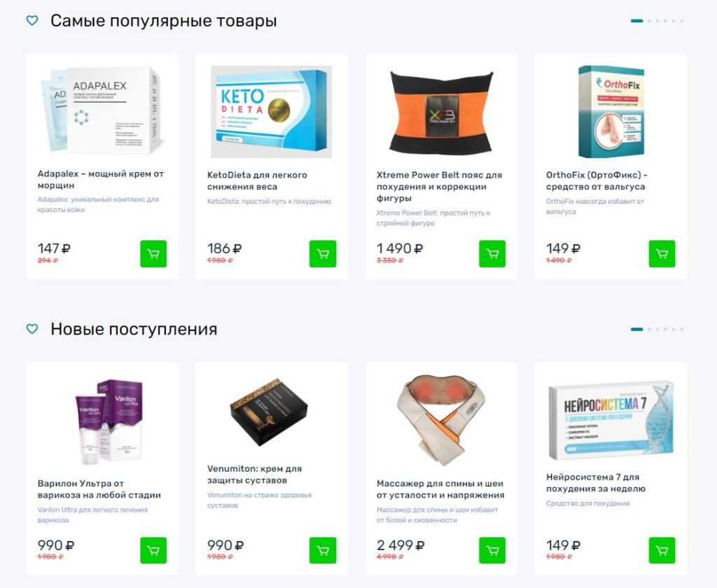
Task: Add OrthoFix to the cart
Action: coord(662,254)
